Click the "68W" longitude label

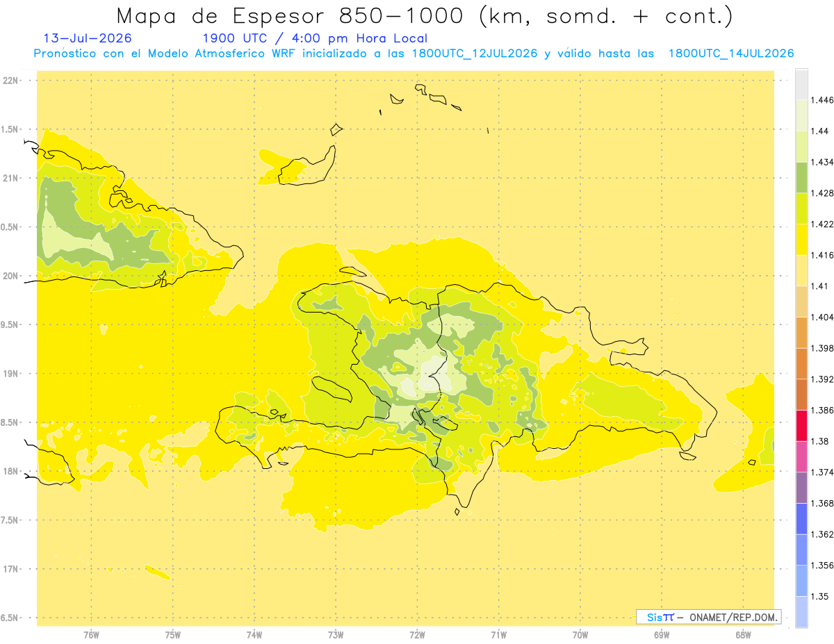click(743, 635)
